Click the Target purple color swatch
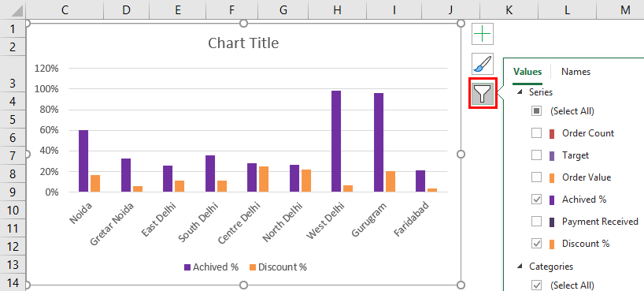Viewport: 644px width, 291px height. [x=552, y=155]
